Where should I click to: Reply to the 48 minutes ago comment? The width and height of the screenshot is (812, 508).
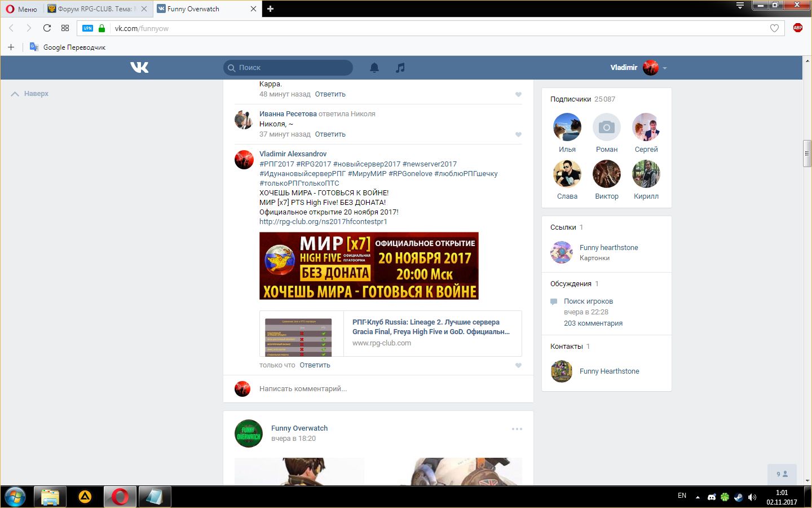330,94
